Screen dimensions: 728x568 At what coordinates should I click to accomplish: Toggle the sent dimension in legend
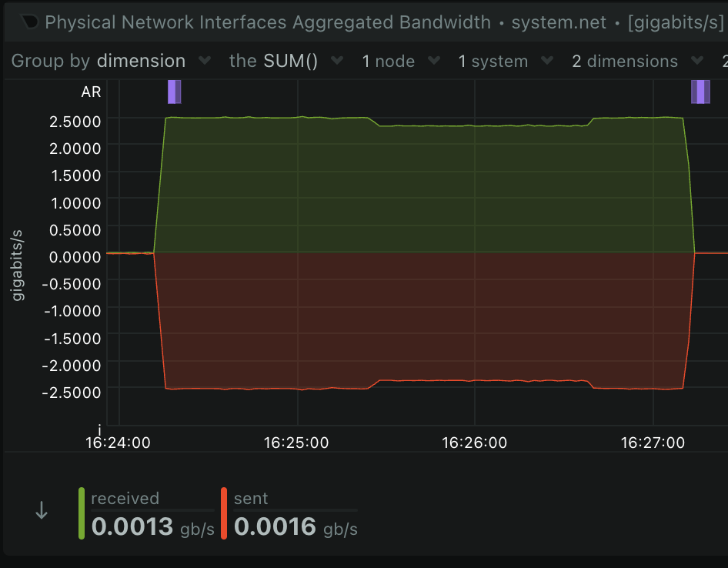[x=251, y=498]
